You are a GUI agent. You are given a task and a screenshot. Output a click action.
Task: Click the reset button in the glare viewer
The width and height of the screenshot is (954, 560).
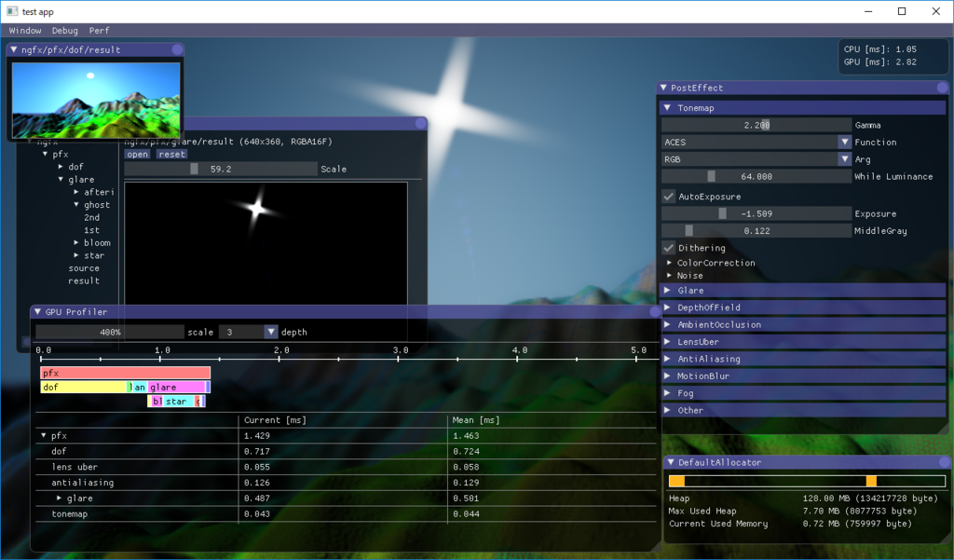pyautogui.click(x=171, y=154)
